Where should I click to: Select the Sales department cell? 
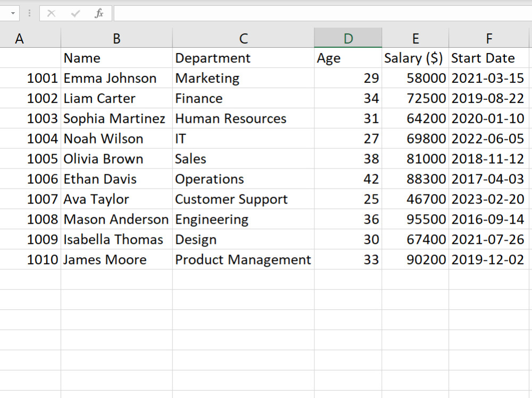coord(243,159)
